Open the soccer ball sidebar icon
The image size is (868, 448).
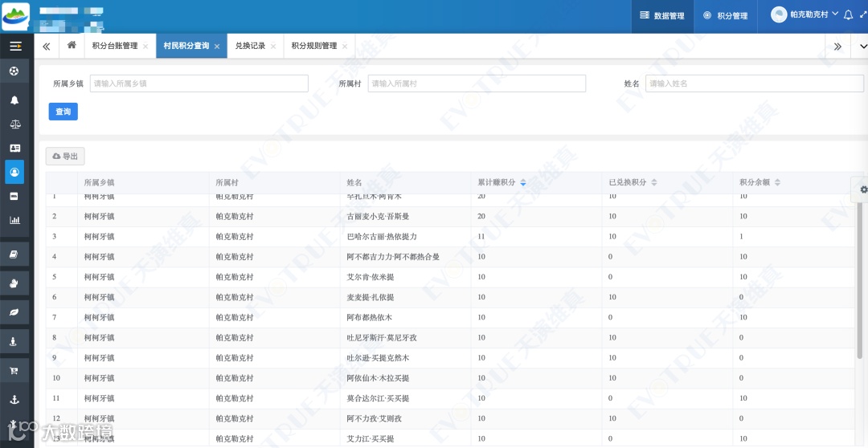(x=14, y=71)
